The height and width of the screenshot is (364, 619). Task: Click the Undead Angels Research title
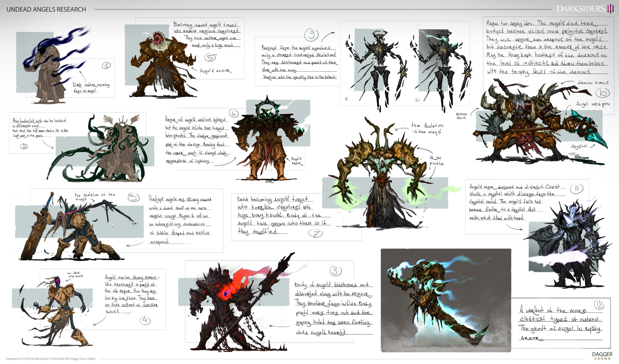[46, 9]
